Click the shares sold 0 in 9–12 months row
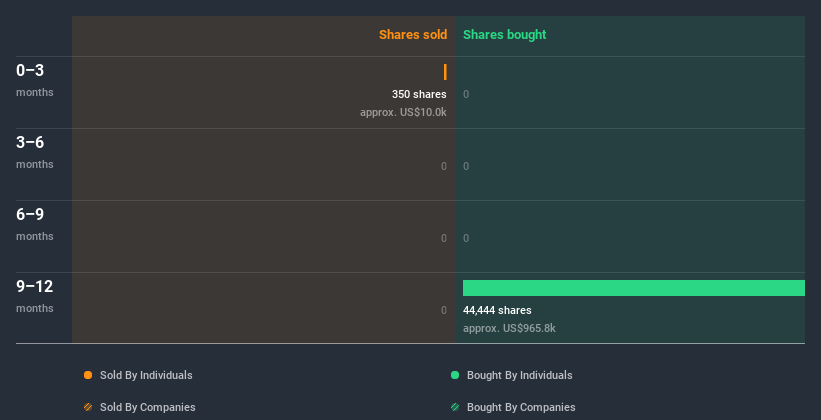 [x=443, y=310]
